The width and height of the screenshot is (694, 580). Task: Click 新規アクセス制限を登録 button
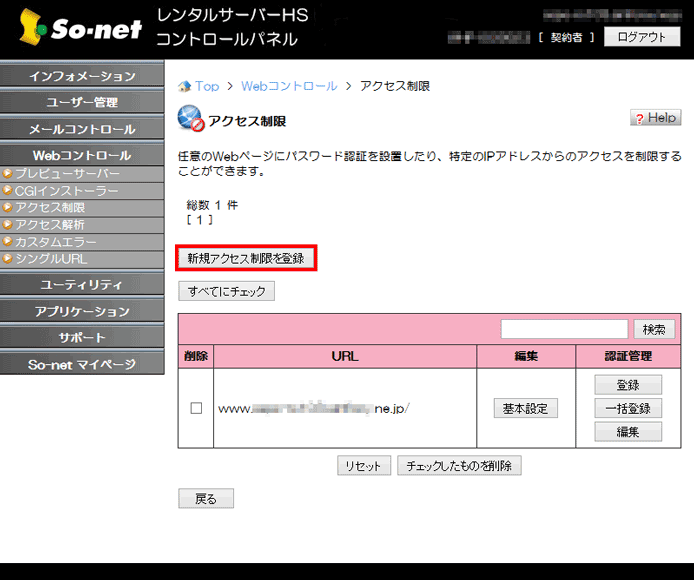tap(246, 258)
